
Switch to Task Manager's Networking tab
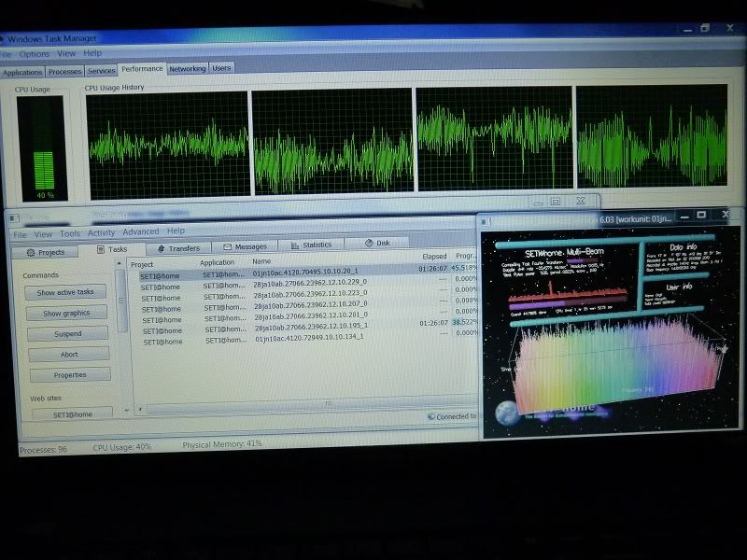click(187, 68)
